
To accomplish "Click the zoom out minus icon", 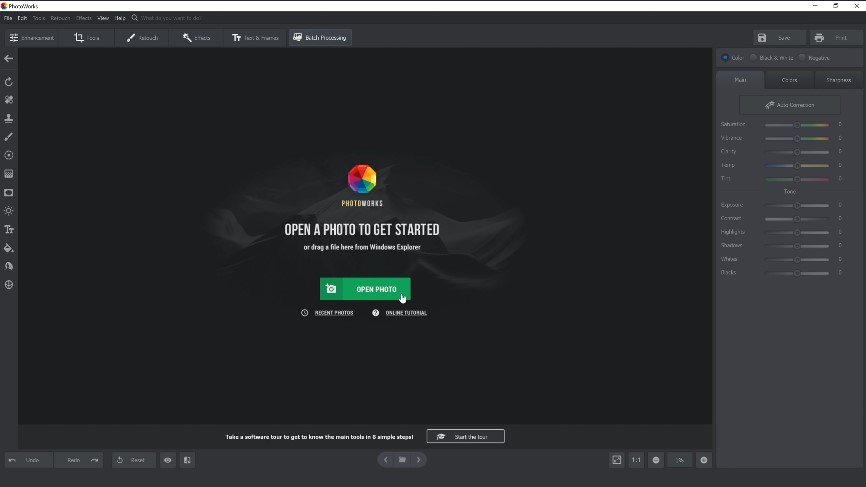I will point(656,460).
